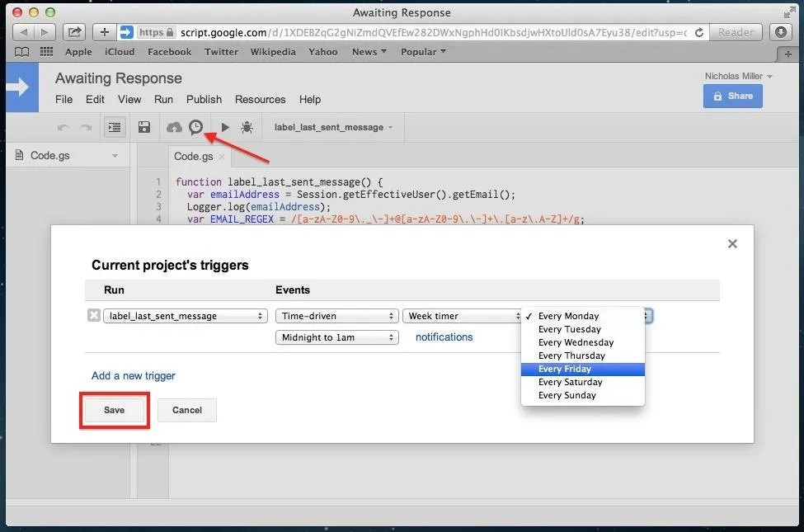This screenshot has height=532, width=804.
Task: Open the Week timer dropdown
Action: pos(462,316)
